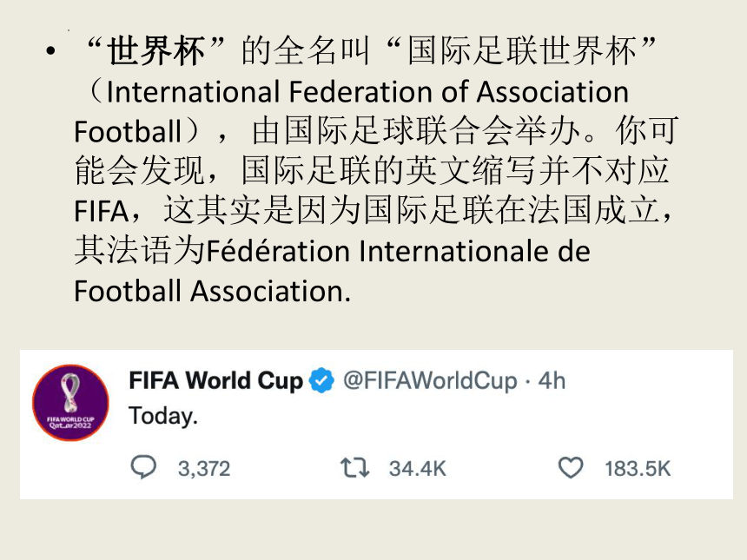Click the retweet count 34.4K
The width and height of the screenshot is (747, 560).
[x=417, y=469]
